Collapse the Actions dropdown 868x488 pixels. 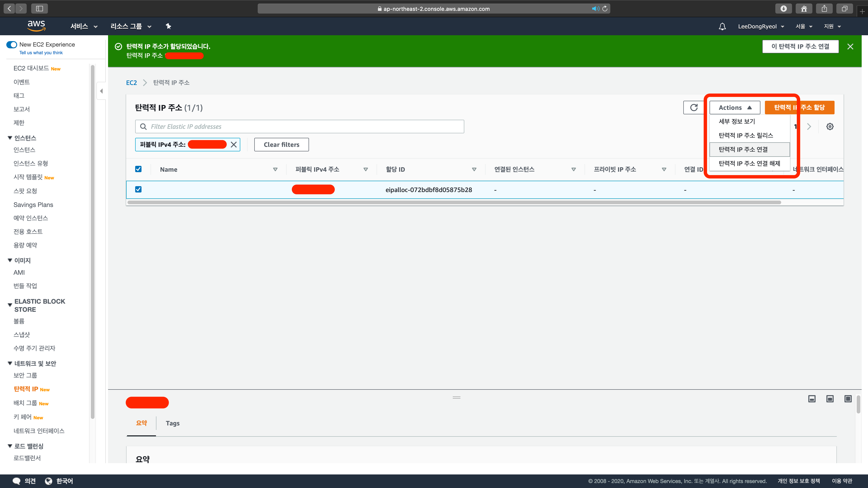735,108
